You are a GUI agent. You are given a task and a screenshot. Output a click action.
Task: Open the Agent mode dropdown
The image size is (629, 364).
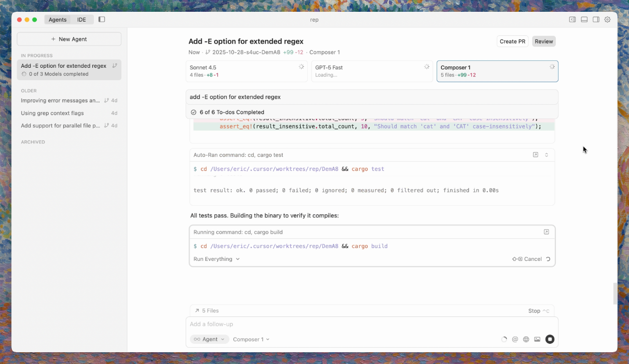click(209, 339)
